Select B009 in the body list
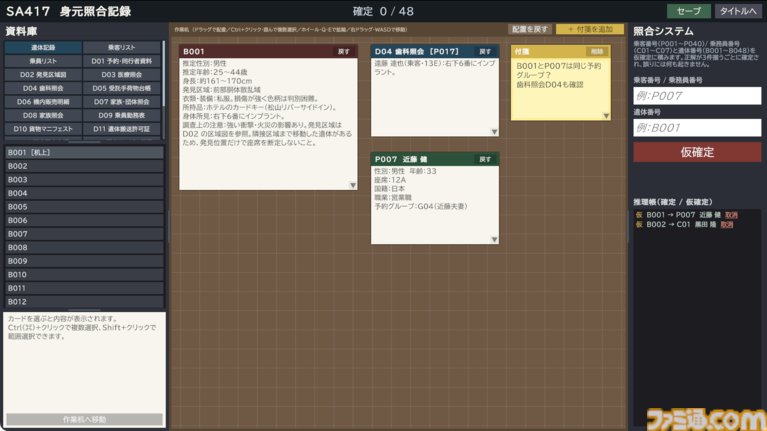 (84, 261)
